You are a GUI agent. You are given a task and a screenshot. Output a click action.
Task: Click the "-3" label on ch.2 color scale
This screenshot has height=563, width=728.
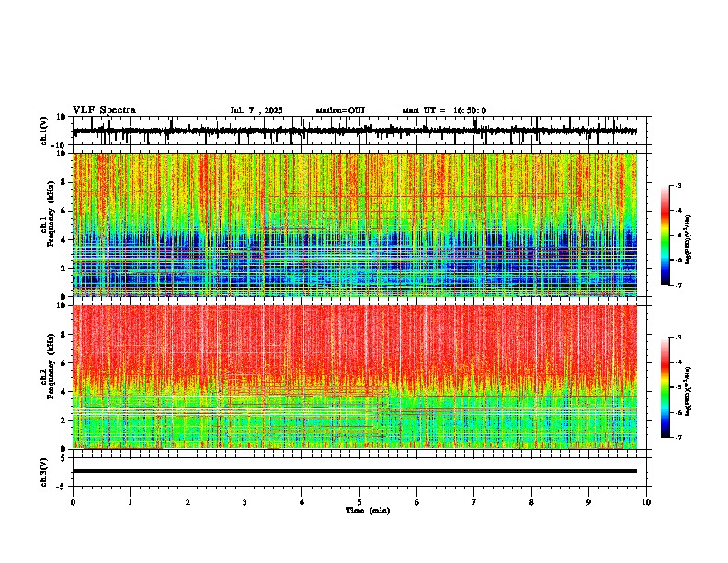click(x=677, y=338)
